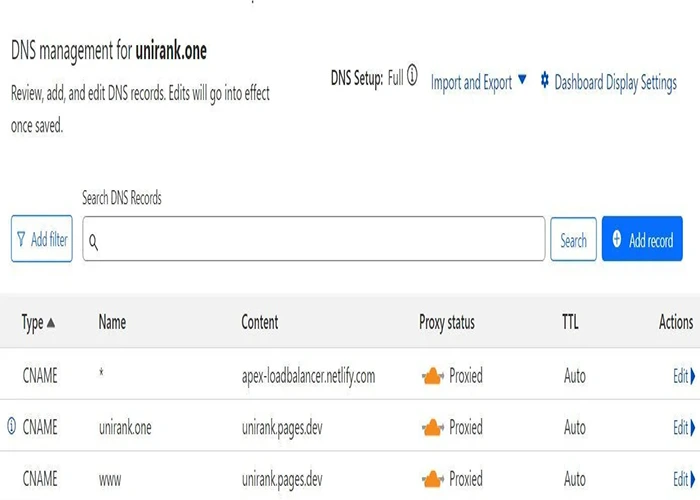Viewport: 700px width, 500px height.
Task: Select the * name cell
Action: pyautogui.click(x=101, y=373)
